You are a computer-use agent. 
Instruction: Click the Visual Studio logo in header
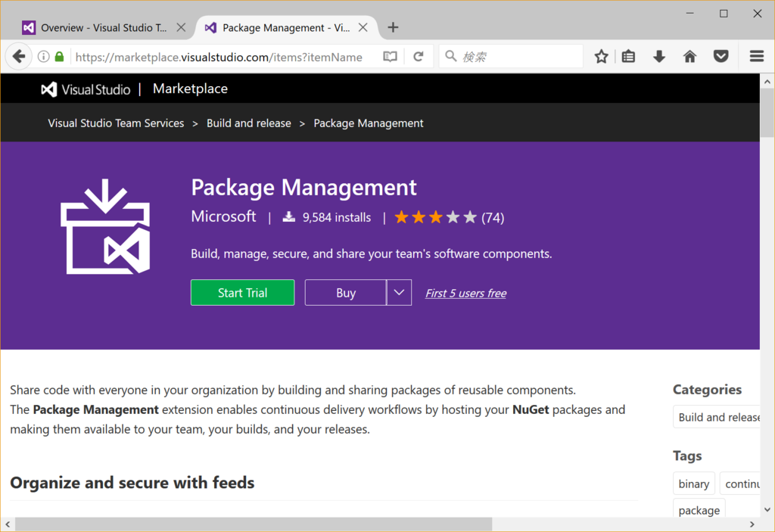(86, 89)
